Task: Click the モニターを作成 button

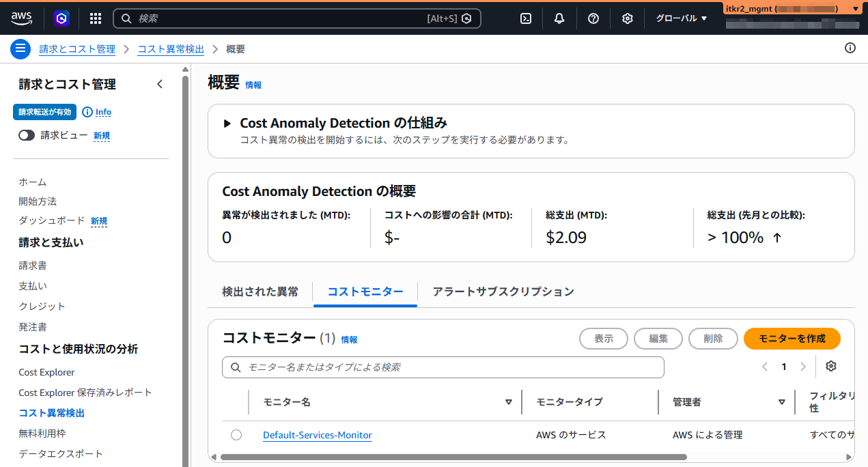Action: [x=792, y=339]
